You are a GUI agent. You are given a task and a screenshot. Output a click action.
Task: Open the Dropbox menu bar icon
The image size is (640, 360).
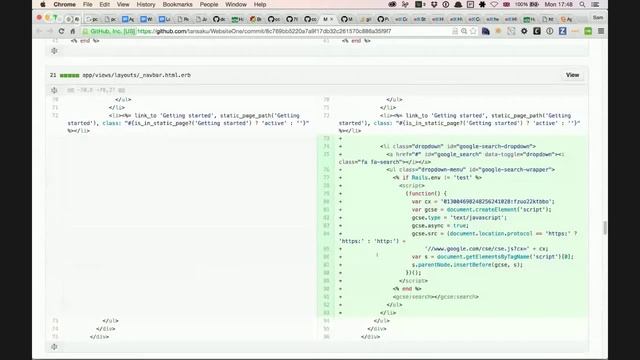pyautogui.click(x=434, y=4)
